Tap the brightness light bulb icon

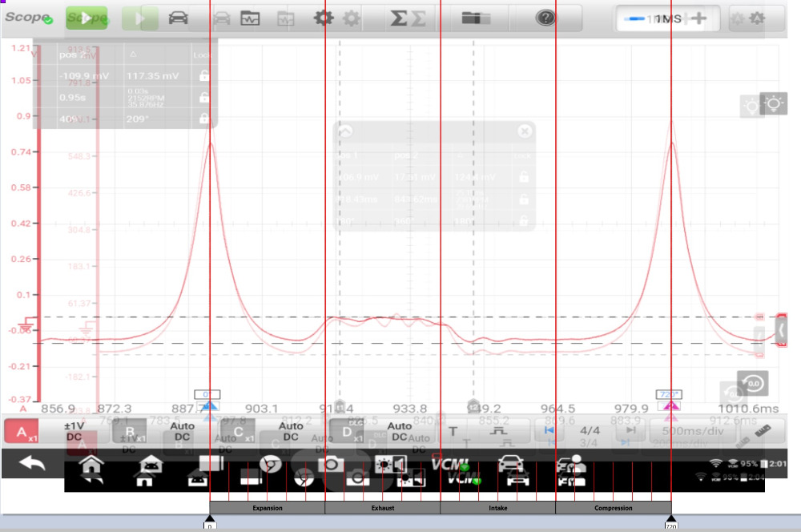[773, 103]
